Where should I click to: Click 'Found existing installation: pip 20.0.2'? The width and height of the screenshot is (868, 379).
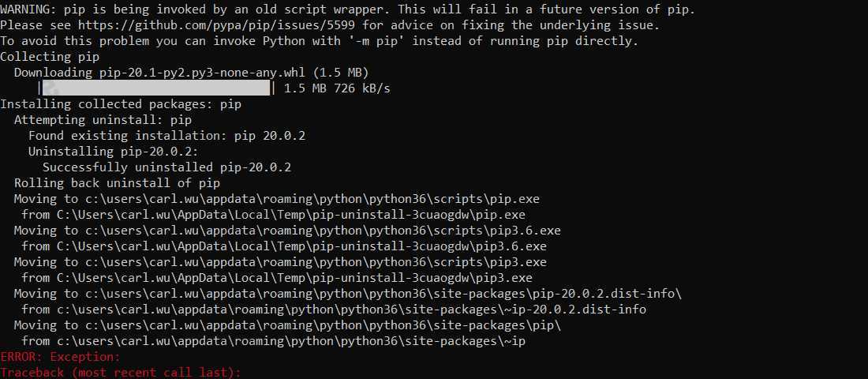[166, 136]
